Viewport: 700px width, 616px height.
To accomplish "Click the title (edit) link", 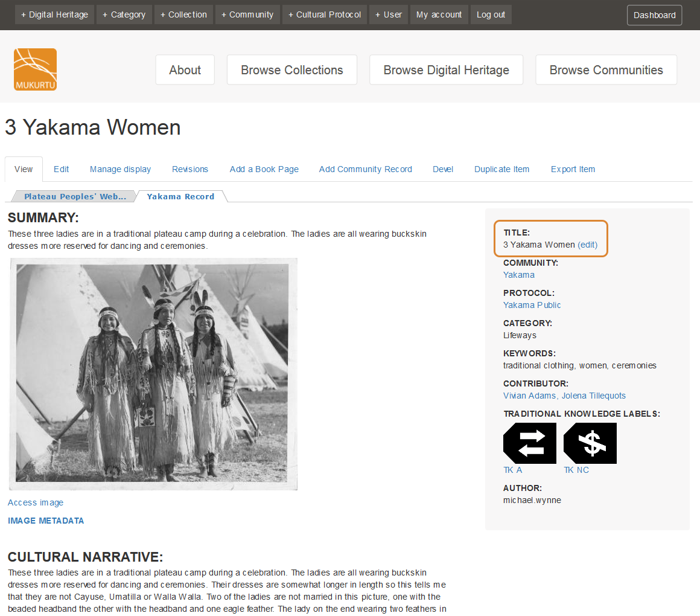I will tap(588, 245).
